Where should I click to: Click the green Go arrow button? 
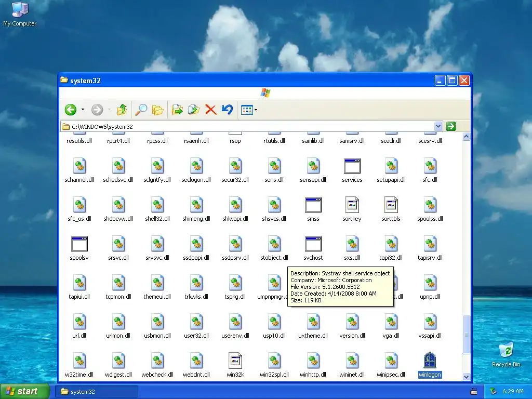click(450, 126)
